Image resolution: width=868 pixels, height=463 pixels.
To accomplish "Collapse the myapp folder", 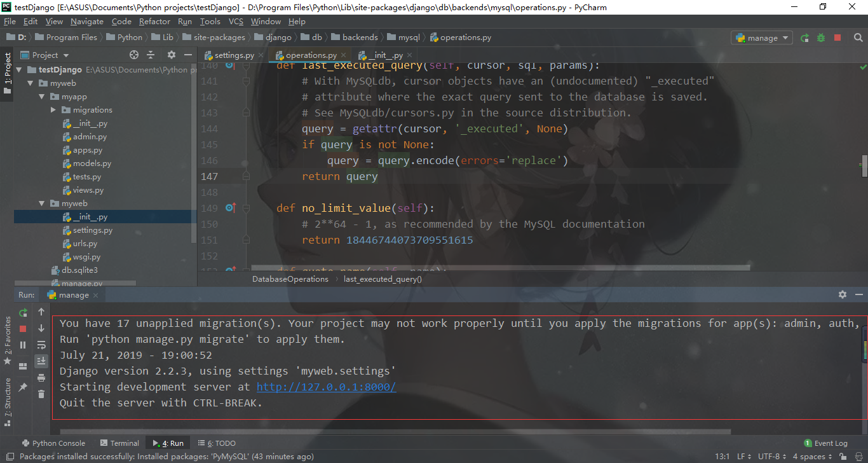I will [42, 97].
